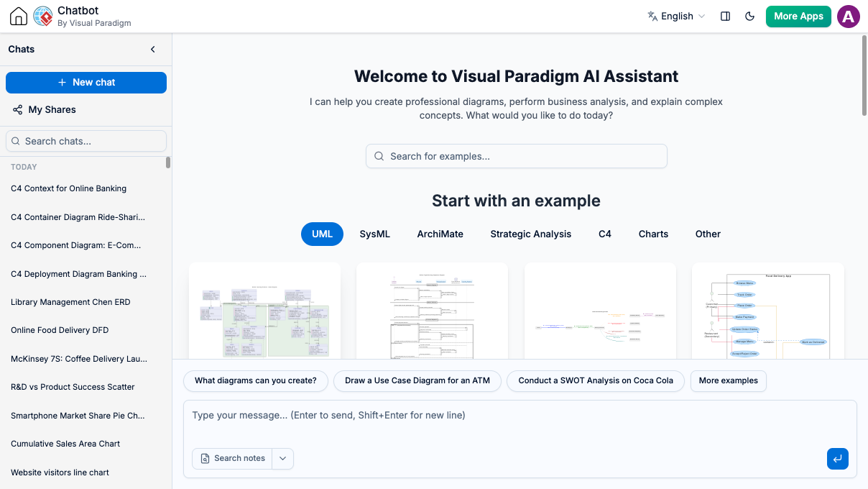Image resolution: width=868 pixels, height=489 pixels.
Task: Choose 'Conduct a SWOT Analysis on Coca Cola'
Action: point(596,381)
